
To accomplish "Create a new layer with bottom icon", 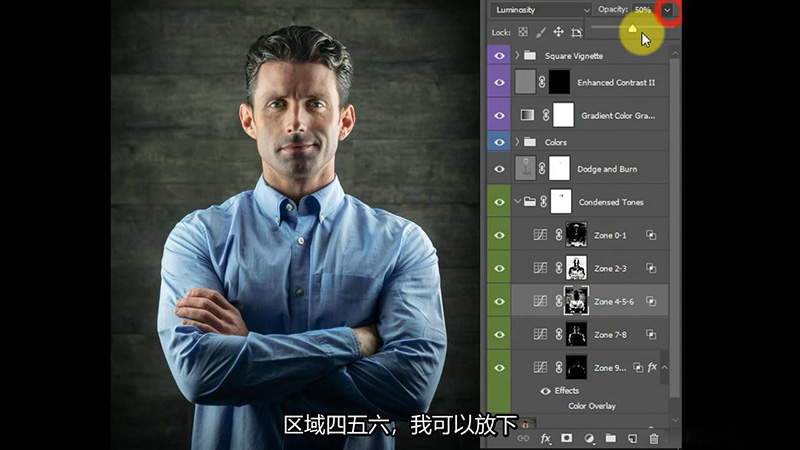I will pyautogui.click(x=632, y=438).
